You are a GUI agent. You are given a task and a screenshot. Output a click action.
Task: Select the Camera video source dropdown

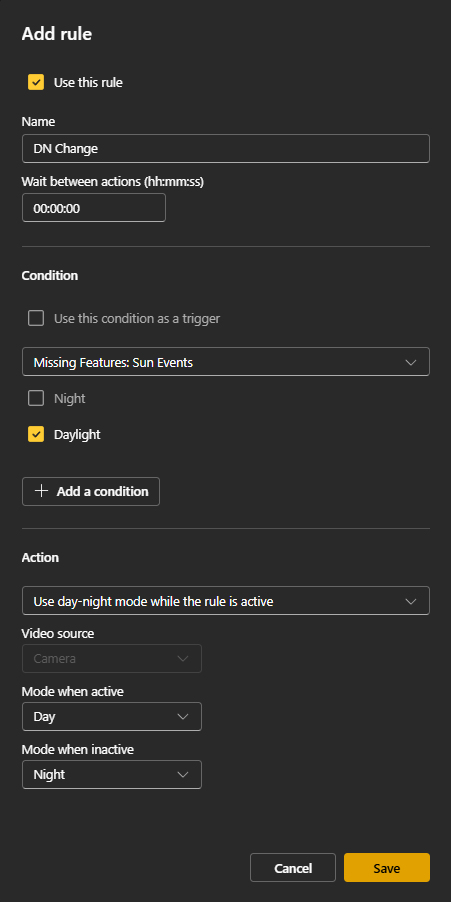coord(112,659)
